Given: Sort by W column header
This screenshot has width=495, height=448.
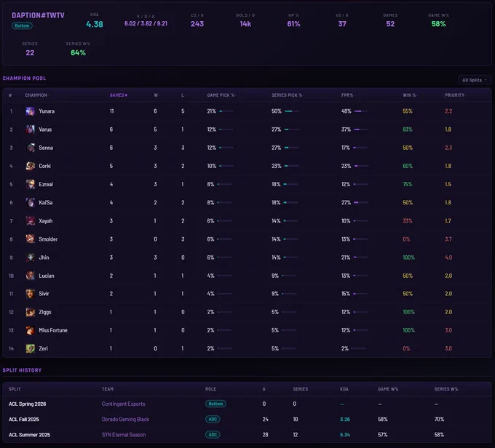Looking at the screenshot, I should pyautogui.click(x=156, y=95).
